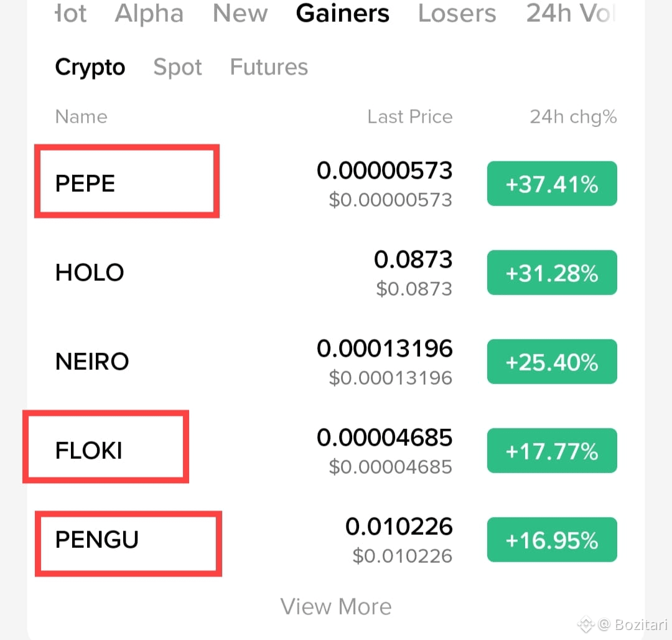The image size is (672, 640).
Task: Select the Spot filter
Action: tap(177, 67)
